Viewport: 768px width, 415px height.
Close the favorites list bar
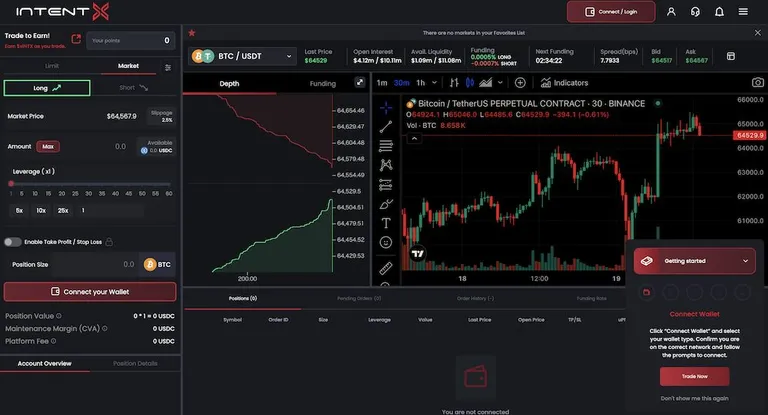coord(758,33)
